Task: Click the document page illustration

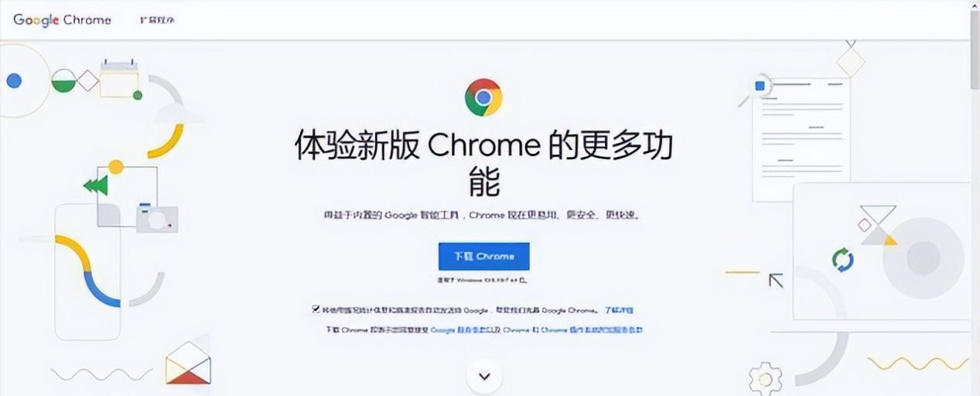Action: click(801, 140)
